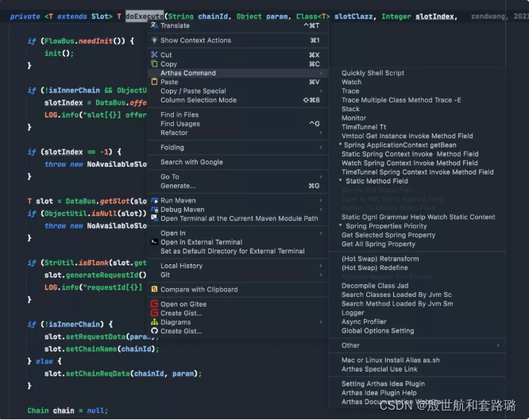
Task: Choose Column Selection Mode
Action: coord(237,100)
